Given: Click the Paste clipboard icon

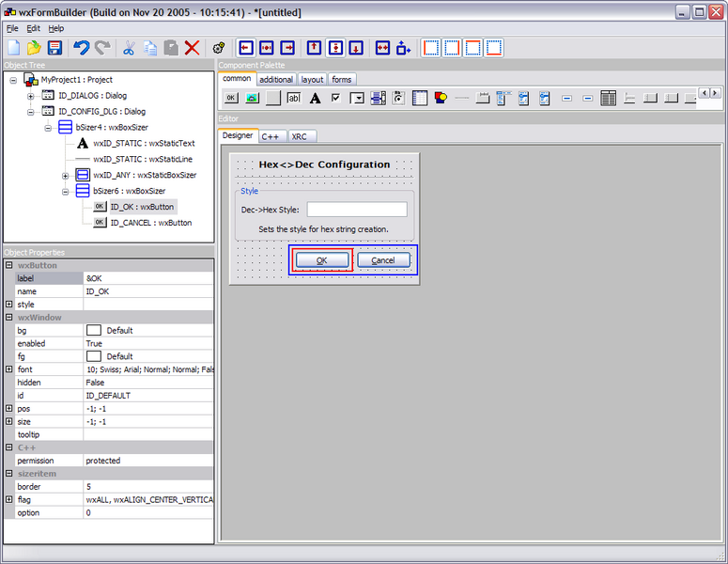Looking at the screenshot, I should tap(171, 48).
